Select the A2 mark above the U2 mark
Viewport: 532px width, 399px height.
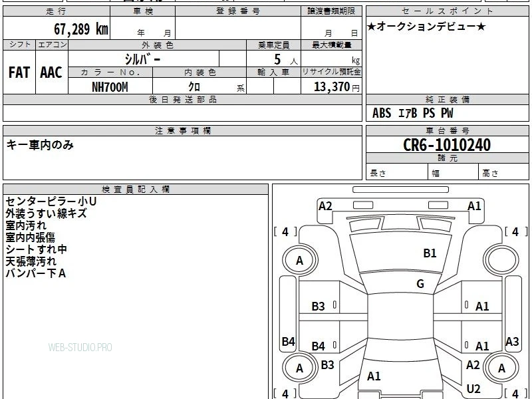[x=473, y=365]
